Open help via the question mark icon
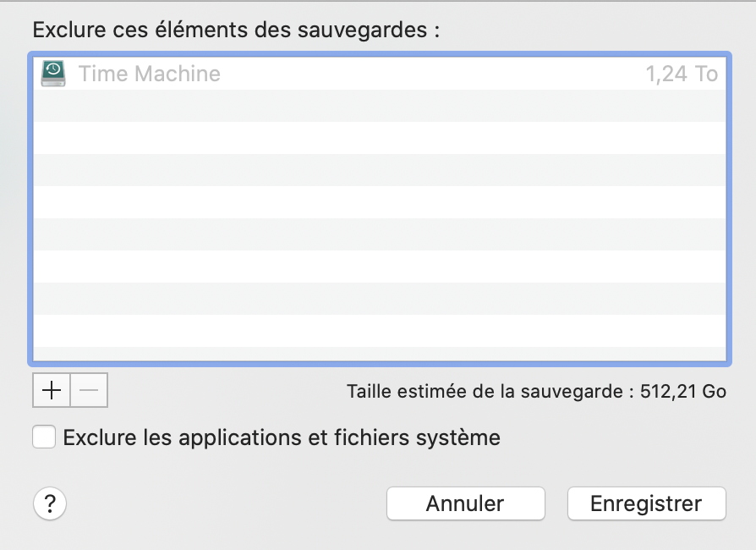 pyautogui.click(x=50, y=504)
